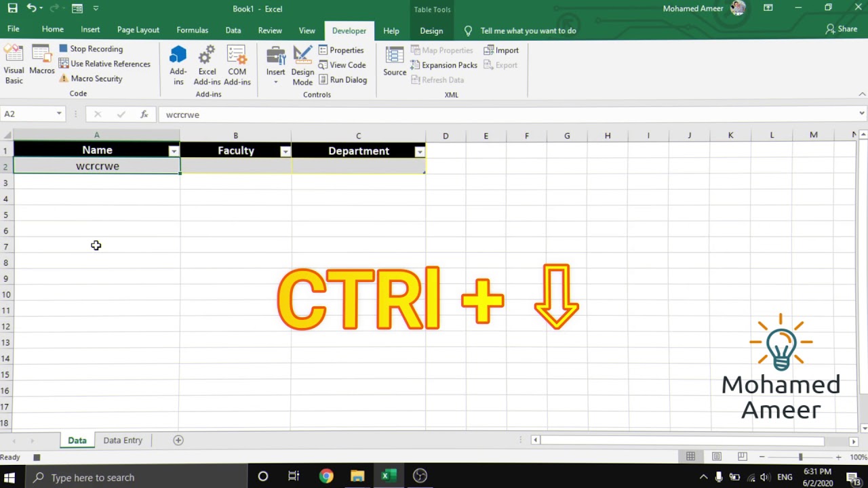Select the Data sheet tab
Viewport: 868px width, 488px height.
[x=77, y=440]
